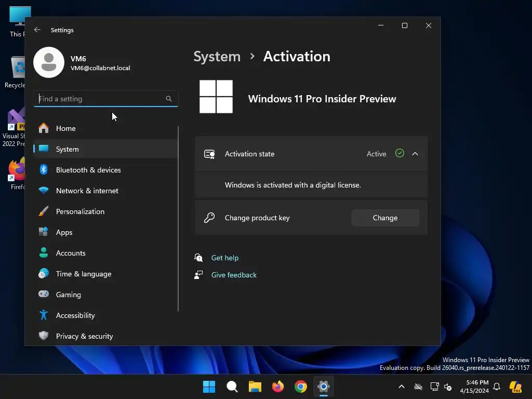Click the Settings gear in the taskbar

[324, 387]
